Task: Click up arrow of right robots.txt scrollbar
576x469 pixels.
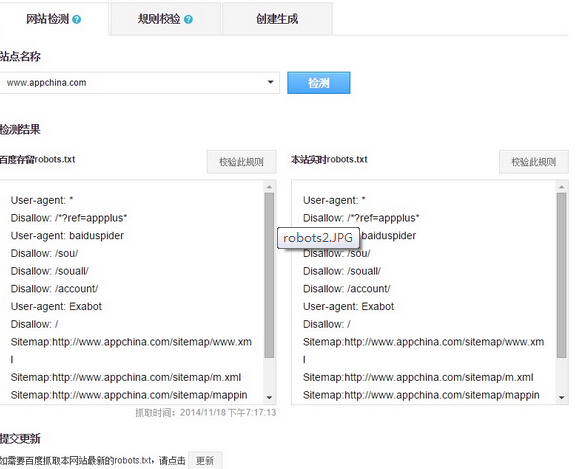Action: (x=561, y=187)
